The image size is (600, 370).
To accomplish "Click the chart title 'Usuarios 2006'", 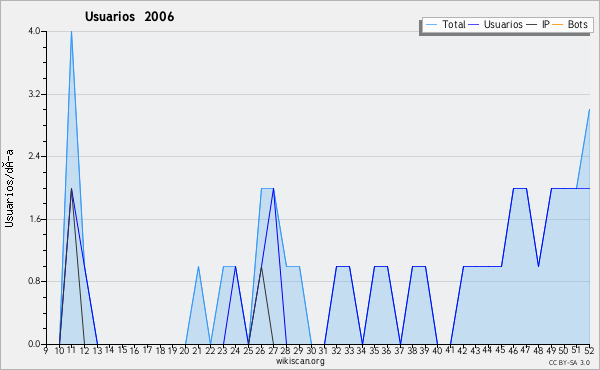I will tap(129, 17).
